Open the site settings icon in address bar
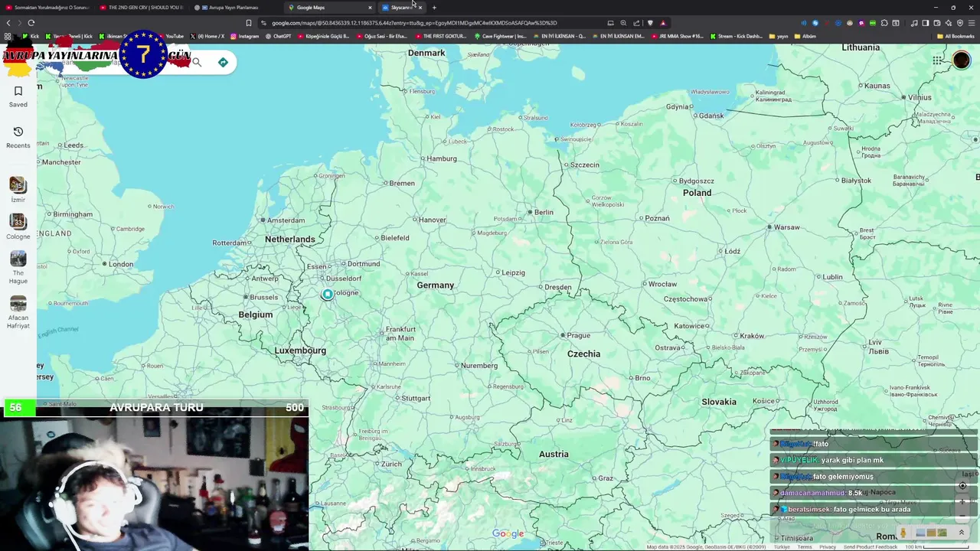This screenshot has width=980, height=551. [x=264, y=23]
